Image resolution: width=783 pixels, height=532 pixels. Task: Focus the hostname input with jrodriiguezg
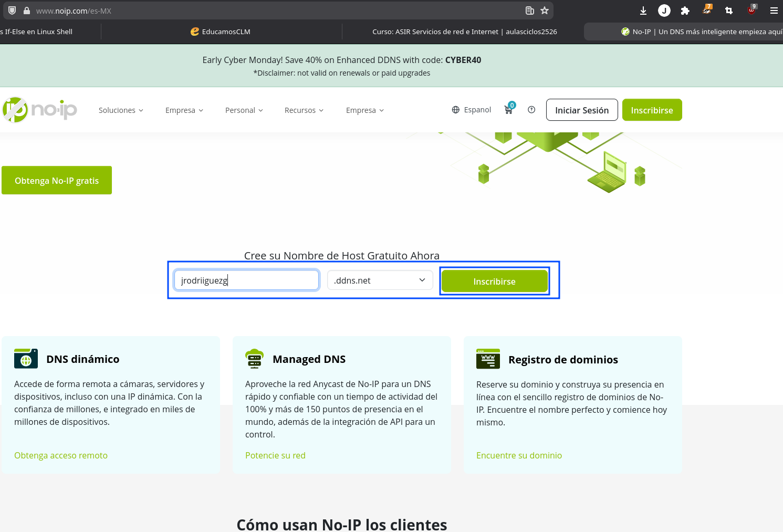(x=246, y=280)
